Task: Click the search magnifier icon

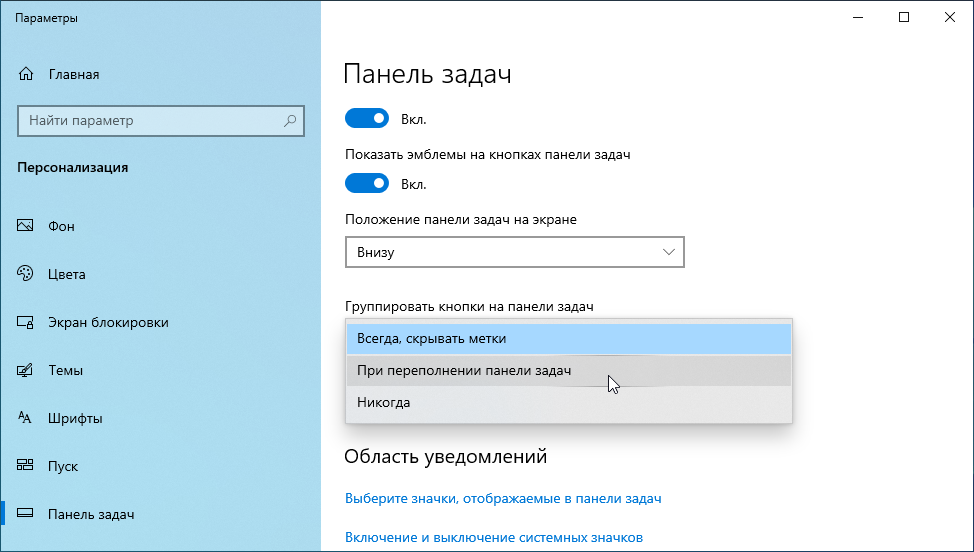Action: (290, 121)
